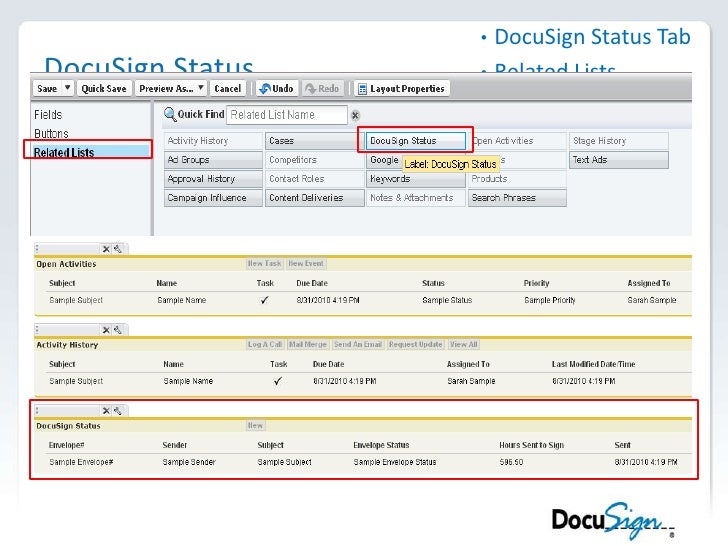Select the Activity History palette item
Screen dimensions: 728x546
tap(213, 141)
